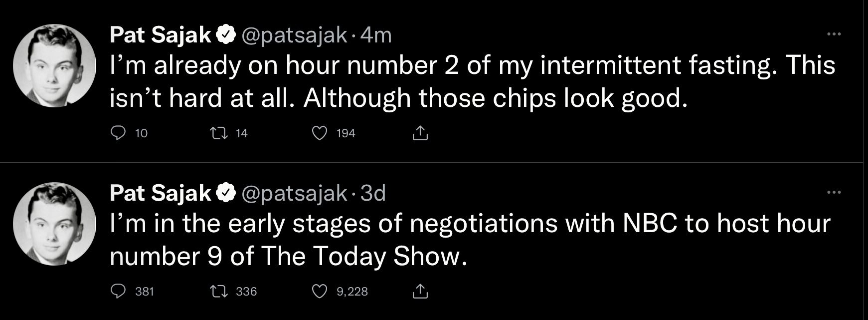Retweet the intermittent fasting tweet
This screenshot has height=320, width=868.
pos(218,133)
